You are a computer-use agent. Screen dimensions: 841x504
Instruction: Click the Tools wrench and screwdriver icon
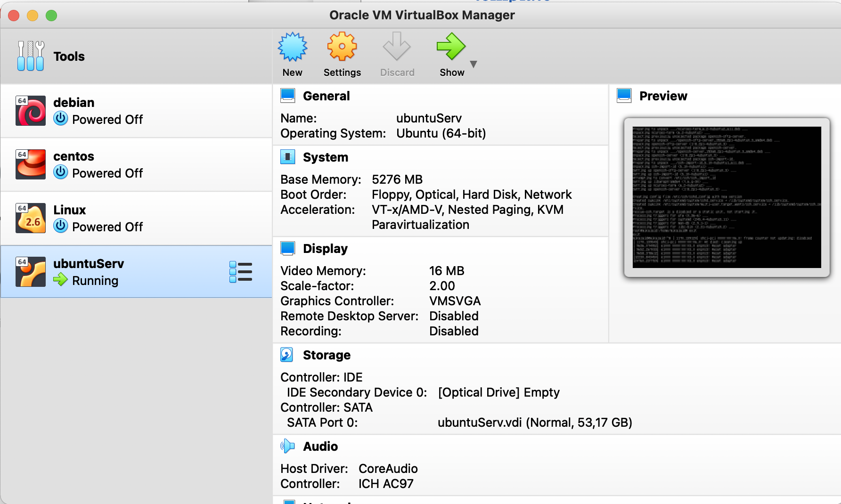pyautogui.click(x=31, y=56)
